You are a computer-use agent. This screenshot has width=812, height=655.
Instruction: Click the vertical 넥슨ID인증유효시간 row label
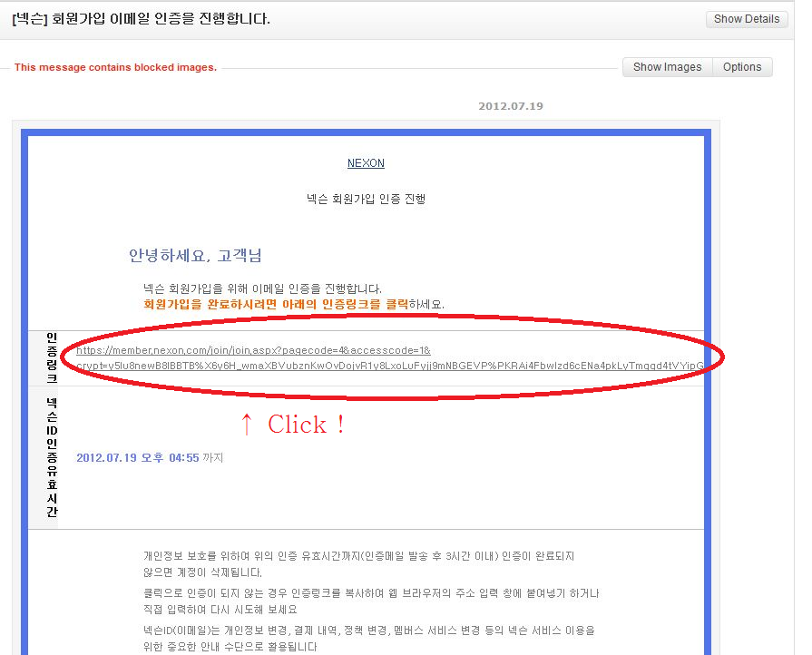[52, 458]
